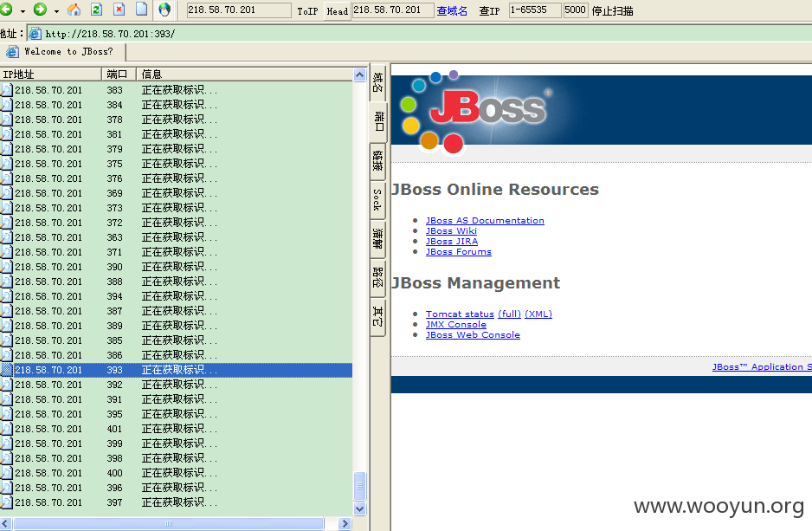Image resolution: width=812 pixels, height=531 pixels.
Task: Sort by the 端口 column header
Action: [119, 74]
